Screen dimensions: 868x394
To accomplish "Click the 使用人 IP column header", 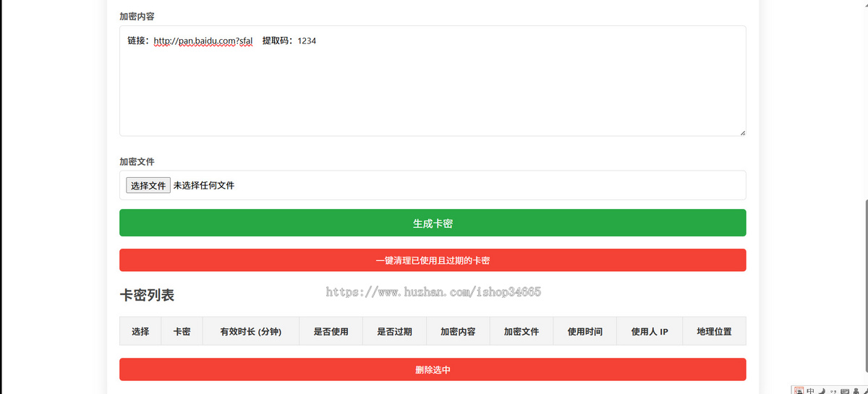I will click(x=650, y=332).
